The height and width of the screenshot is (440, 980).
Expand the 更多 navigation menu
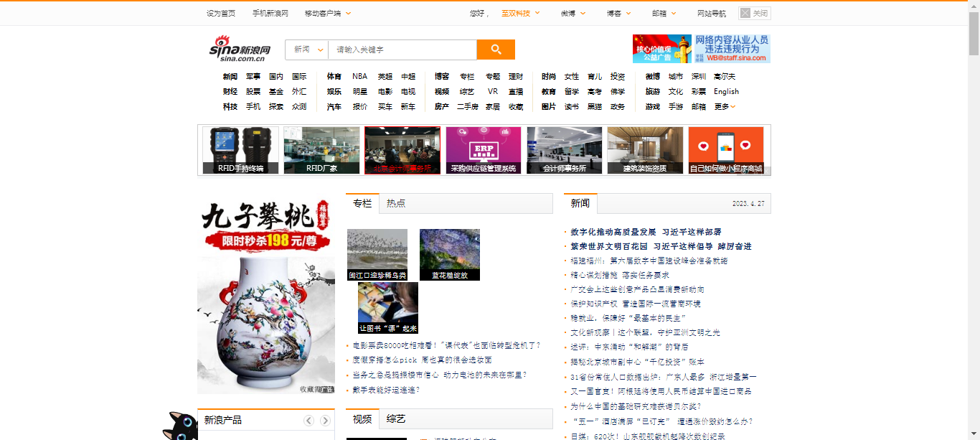[725, 106]
